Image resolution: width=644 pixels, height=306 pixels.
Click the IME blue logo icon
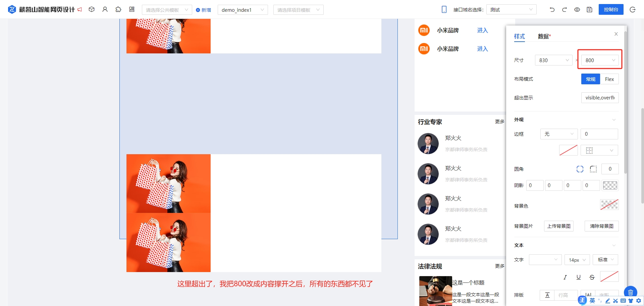click(x=583, y=300)
